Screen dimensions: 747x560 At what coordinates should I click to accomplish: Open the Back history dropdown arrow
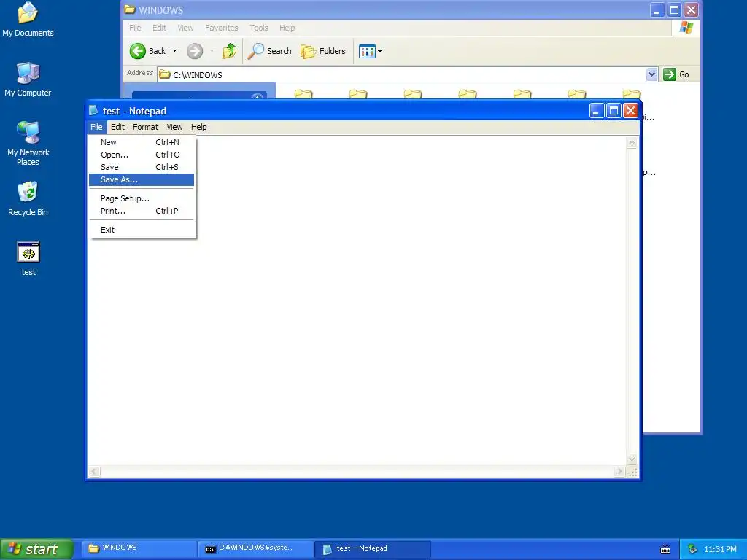175,51
